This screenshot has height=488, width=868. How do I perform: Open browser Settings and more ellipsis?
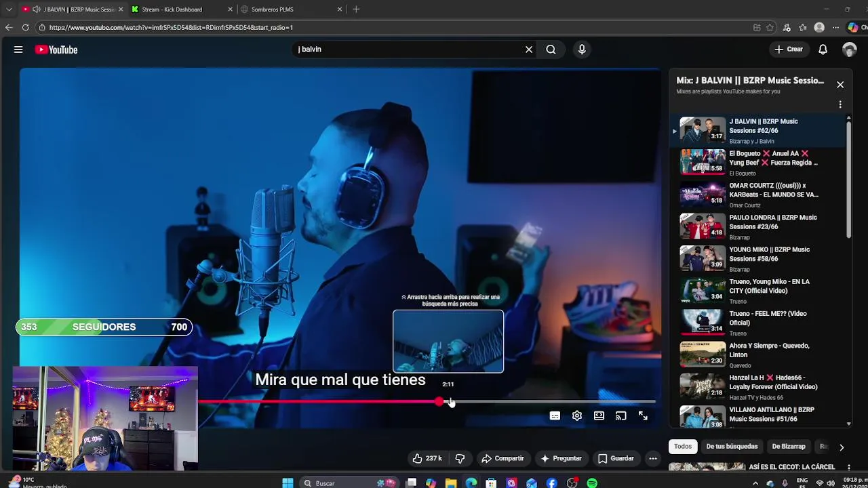(835, 28)
